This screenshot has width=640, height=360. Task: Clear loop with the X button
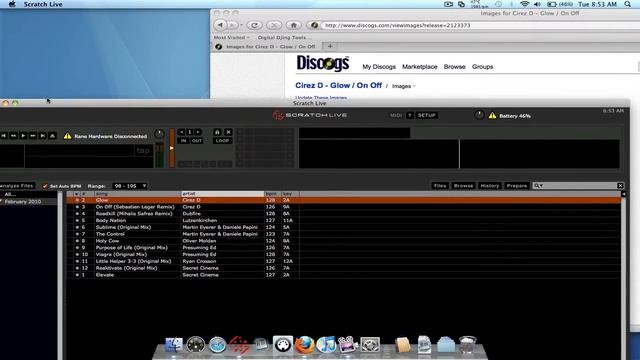coord(229,132)
